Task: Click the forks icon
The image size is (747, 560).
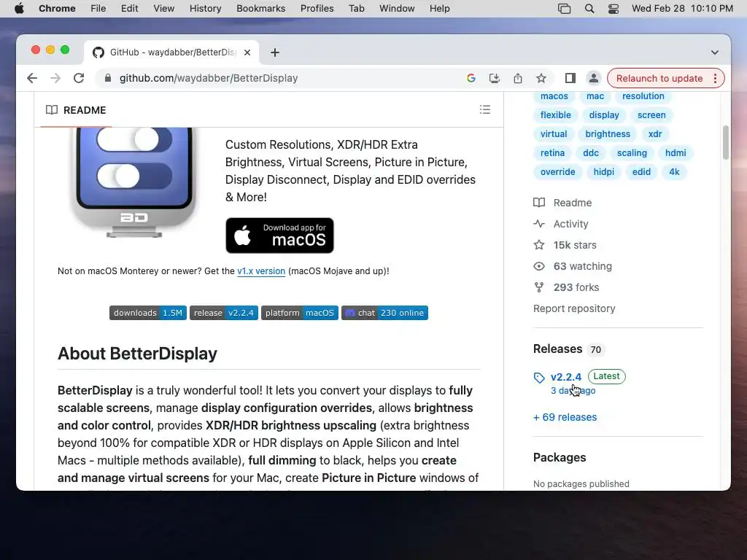Action: (539, 287)
